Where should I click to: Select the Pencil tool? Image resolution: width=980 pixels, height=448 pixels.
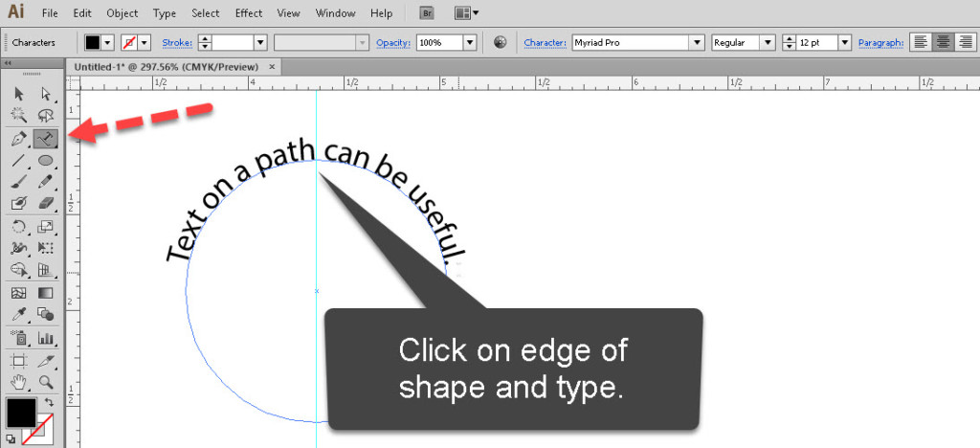tap(46, 181)
